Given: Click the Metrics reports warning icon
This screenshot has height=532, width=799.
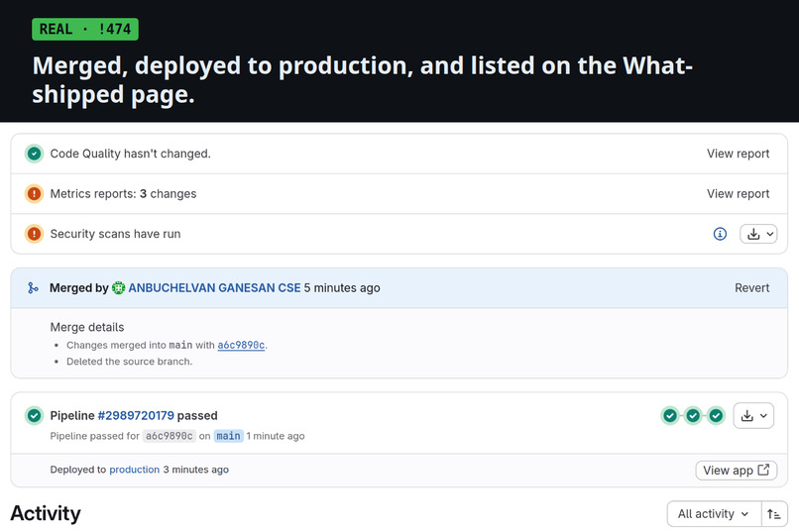Looking at the screenshot, I should click(34, 193).
